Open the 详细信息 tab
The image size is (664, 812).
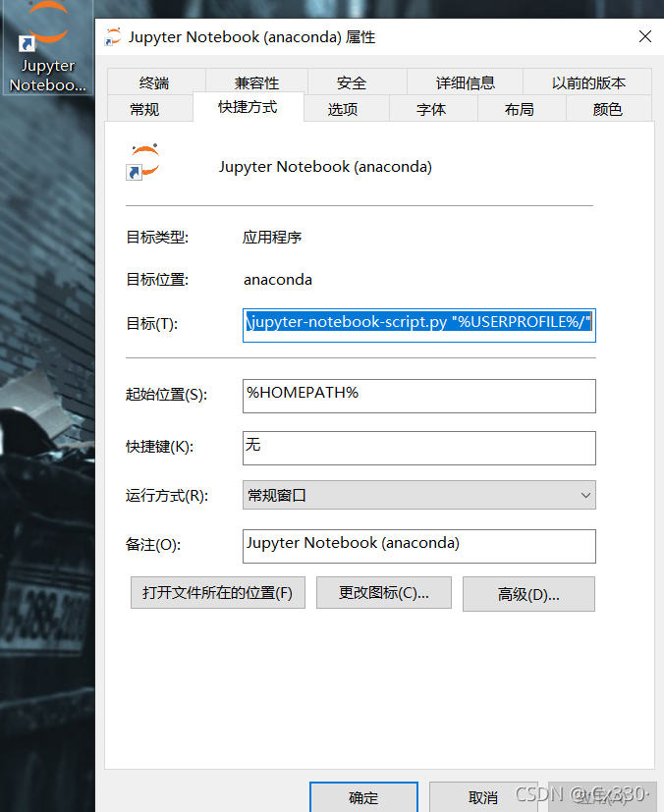click(x=466, y=82)
